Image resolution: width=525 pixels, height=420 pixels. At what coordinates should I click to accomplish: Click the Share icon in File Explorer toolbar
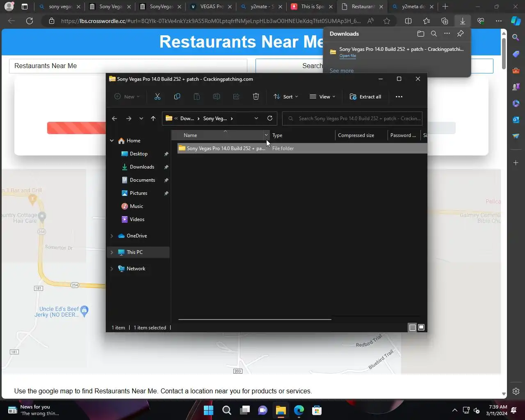pyautogui.click(x=236, y=97)
